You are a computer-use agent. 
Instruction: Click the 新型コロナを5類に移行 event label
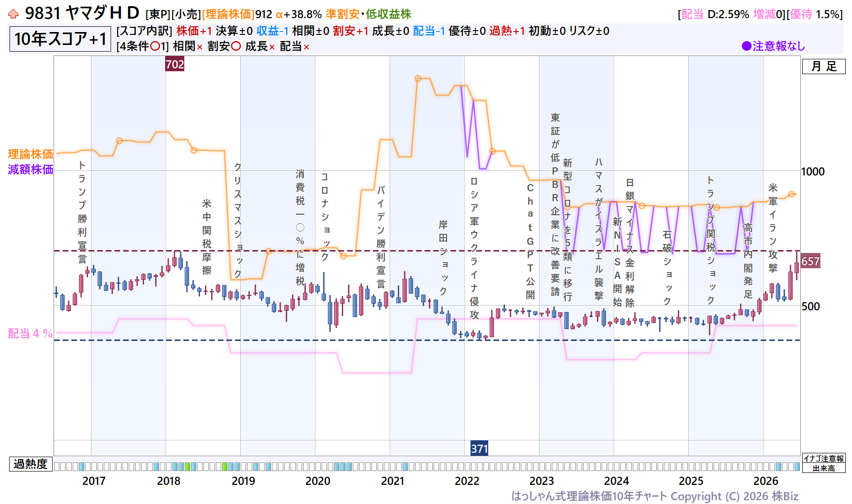tap(568, 230)
